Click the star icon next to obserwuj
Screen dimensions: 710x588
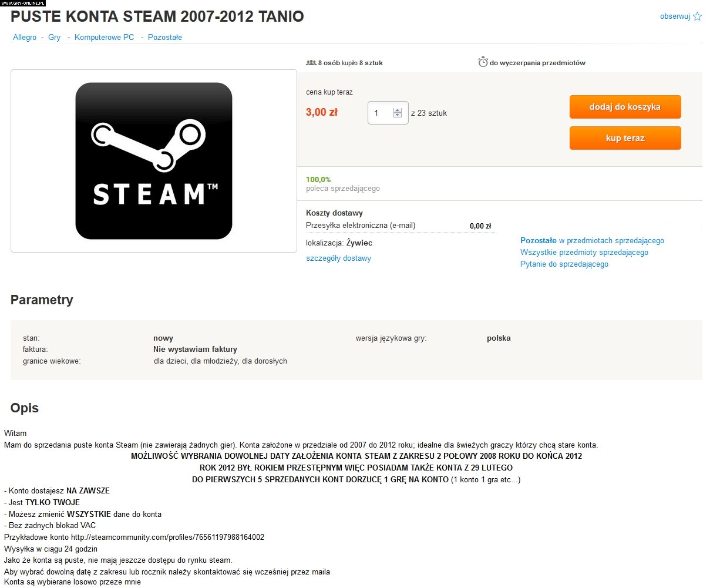click(x=697, y=16)
